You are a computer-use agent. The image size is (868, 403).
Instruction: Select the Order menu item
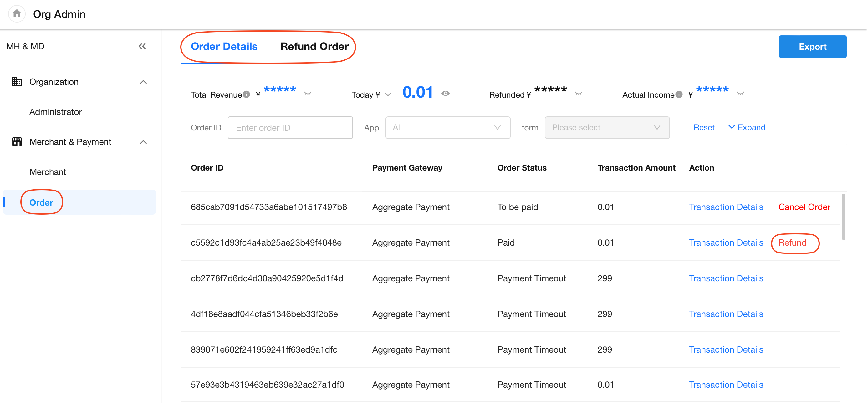point(79,202)
